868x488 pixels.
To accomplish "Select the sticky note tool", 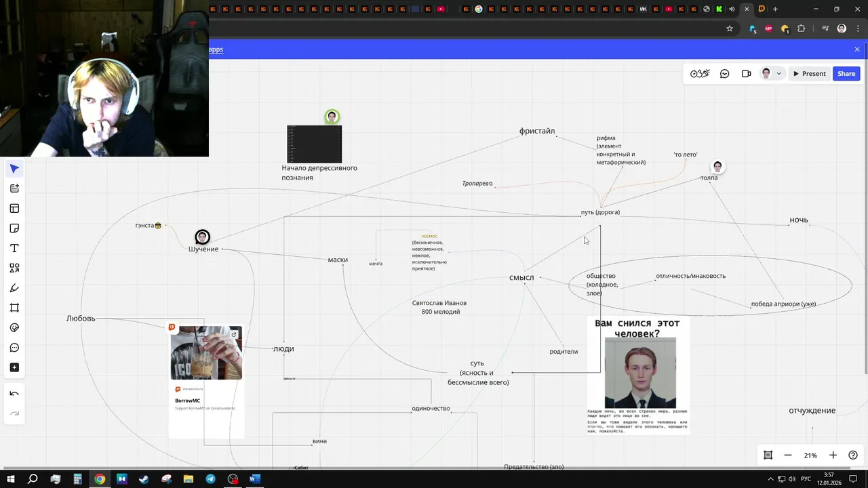I will [14, 228].
